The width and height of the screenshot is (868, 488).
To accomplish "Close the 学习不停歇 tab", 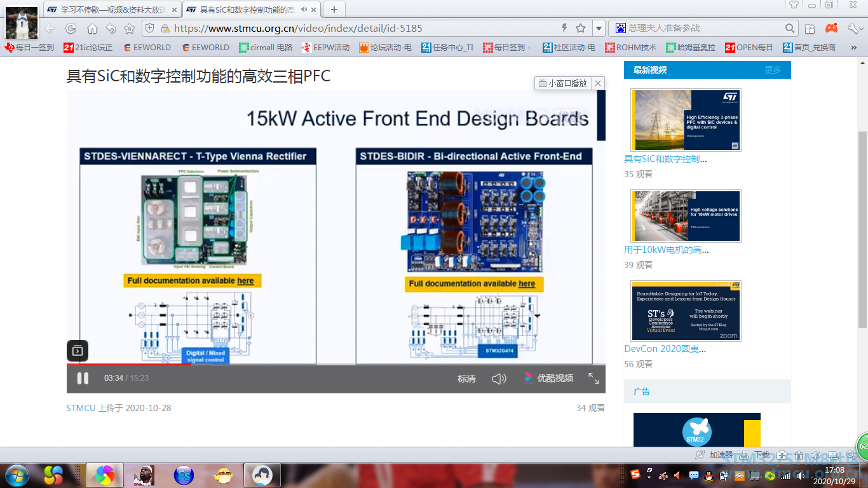I will [175, 10].
